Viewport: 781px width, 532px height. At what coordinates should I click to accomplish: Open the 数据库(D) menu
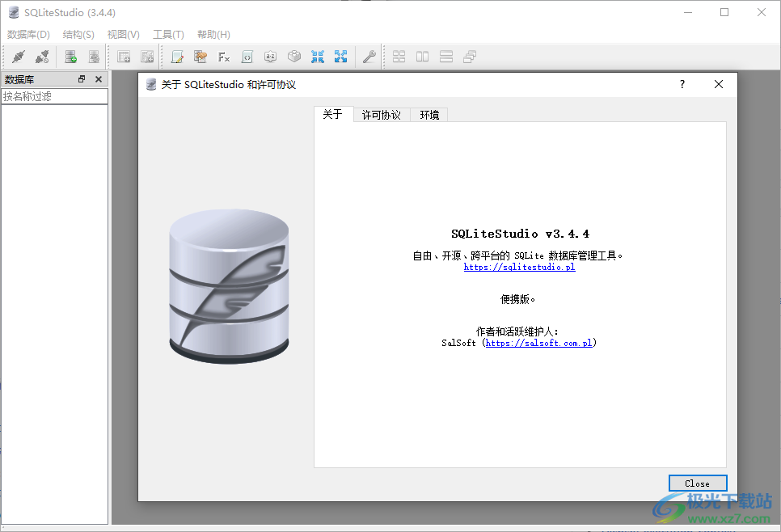point(28,34)
